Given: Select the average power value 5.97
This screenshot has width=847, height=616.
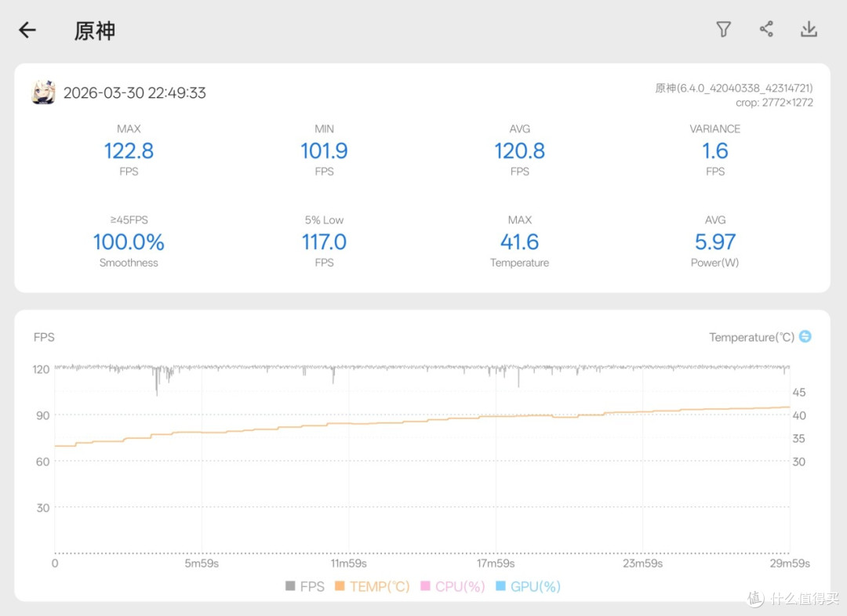Looking at the screenshot, I should point(714,242).
